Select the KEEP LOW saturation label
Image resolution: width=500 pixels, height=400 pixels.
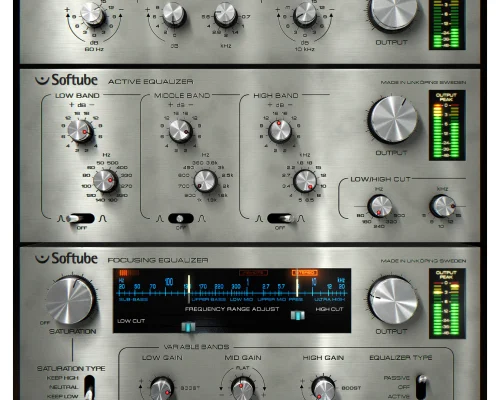tap(62, 396)
